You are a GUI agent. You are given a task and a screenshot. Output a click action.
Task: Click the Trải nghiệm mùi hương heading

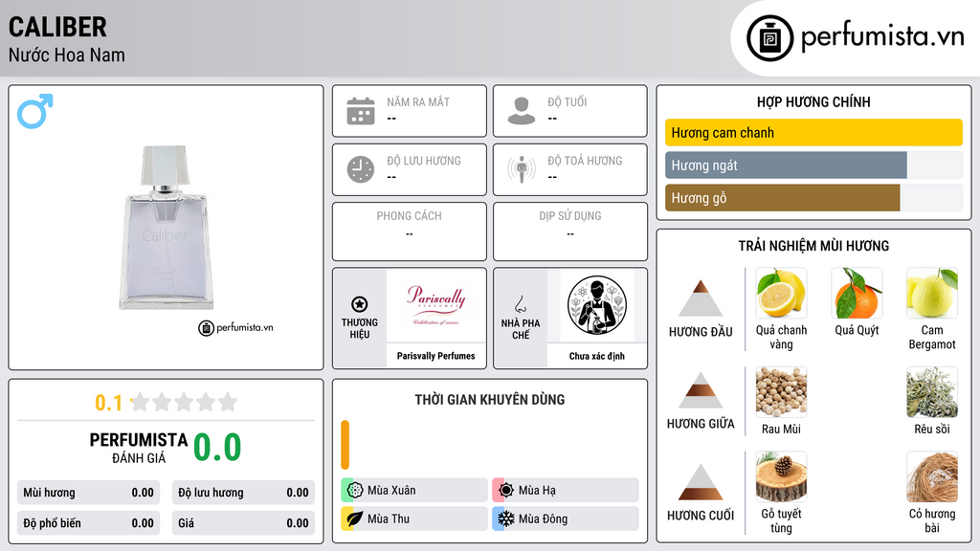pyautogui.click(x=813, y=246)
